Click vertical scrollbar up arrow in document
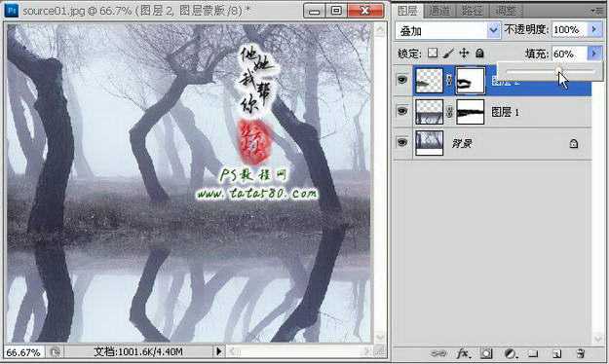The height and width of the screenshot is (364, 609). (380, 29)
